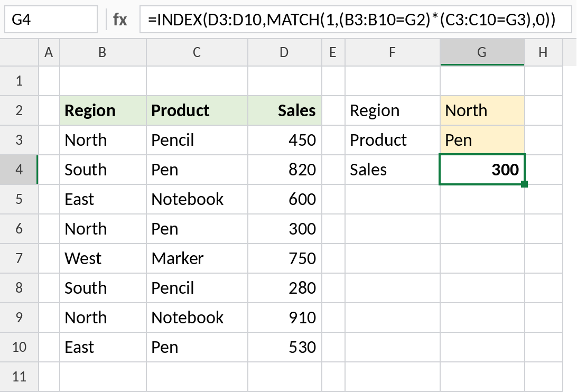Select row 10 header
Image resolution: width=577 pixels, height=392 pixels.
pyautogui.click(x=19, y=347)
